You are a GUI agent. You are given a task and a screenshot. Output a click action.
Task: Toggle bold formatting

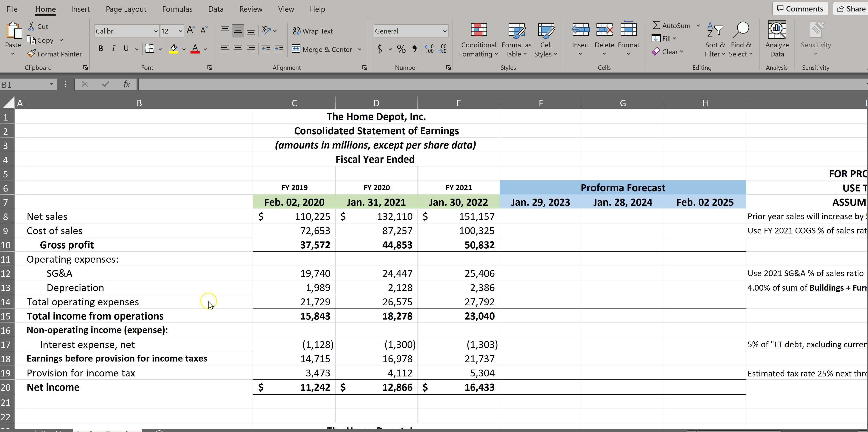coord(101,49)
